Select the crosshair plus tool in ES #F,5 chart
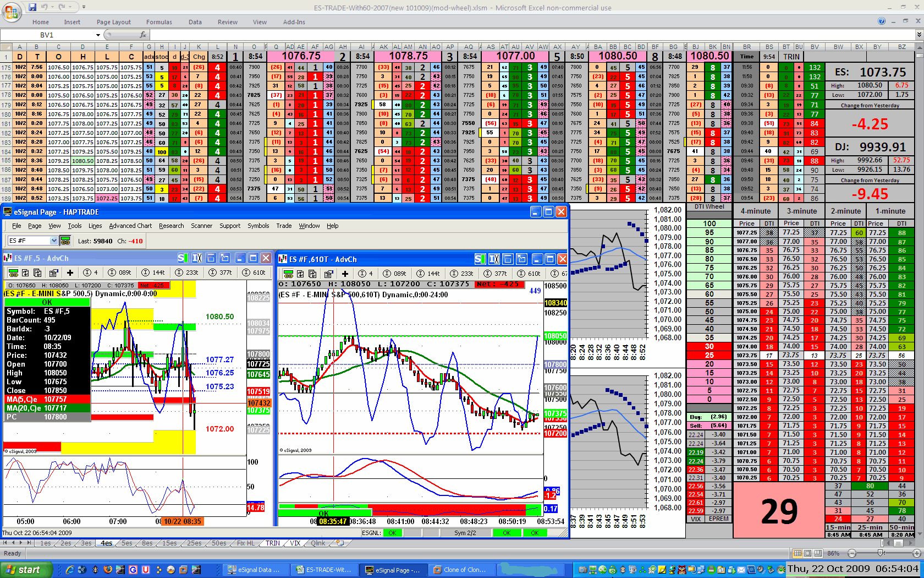Screen dimensions: 924x578 (70, 272)
